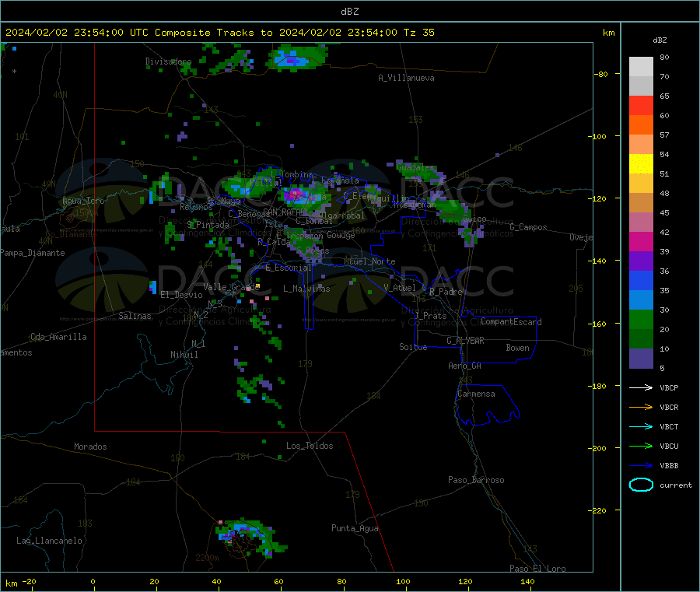Click the green VBCU arrow legend icon

click(x=641, y=446)
